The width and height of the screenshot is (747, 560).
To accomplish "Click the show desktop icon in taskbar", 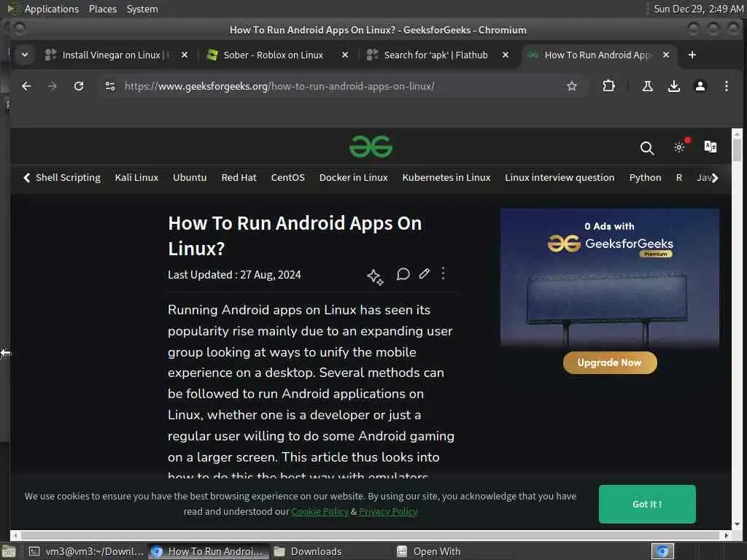I will (9, 551).
